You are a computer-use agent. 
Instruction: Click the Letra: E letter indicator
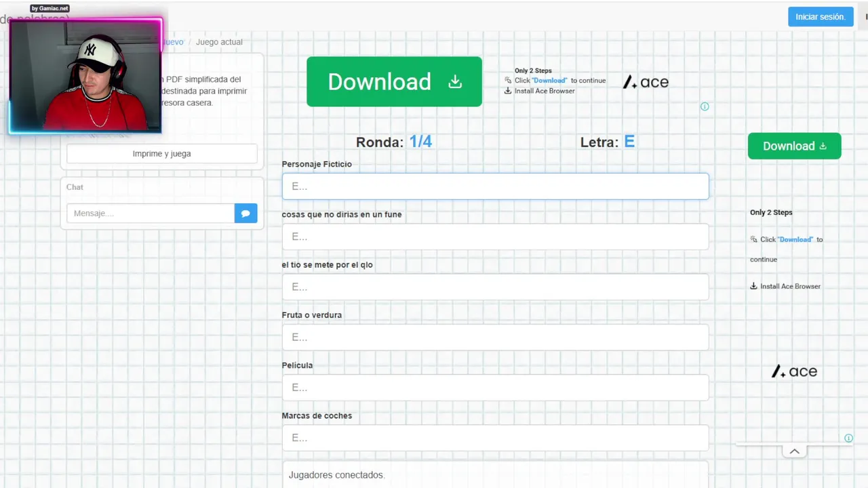tap(608, 142)
